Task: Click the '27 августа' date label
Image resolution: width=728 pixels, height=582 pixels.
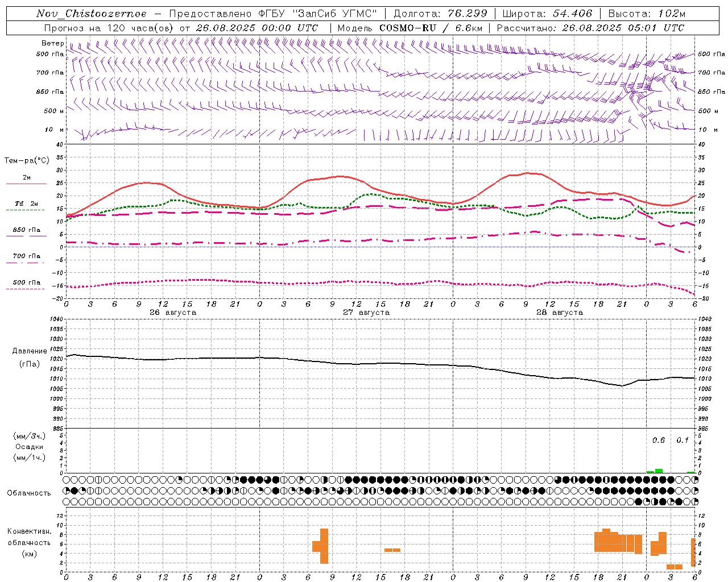Action: 366,313
